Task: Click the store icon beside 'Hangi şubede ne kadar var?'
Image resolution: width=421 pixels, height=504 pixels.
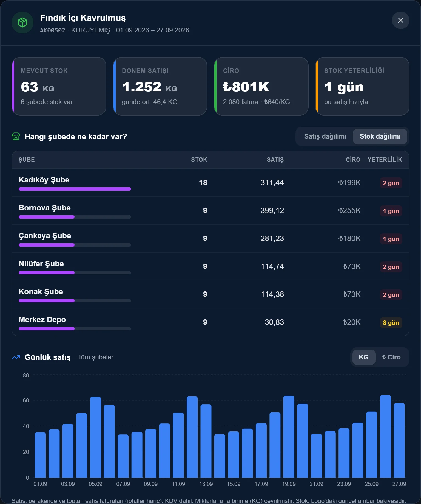Action: click(x=16, y=136)
